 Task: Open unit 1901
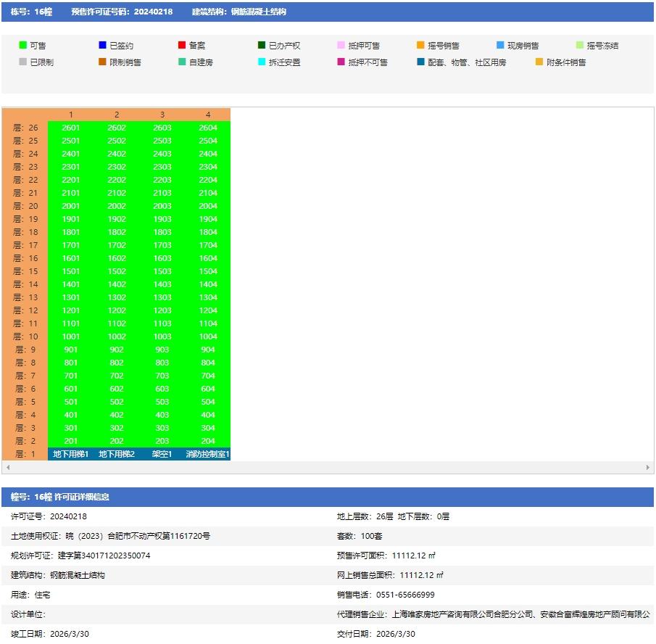click(x=71, y=219)
